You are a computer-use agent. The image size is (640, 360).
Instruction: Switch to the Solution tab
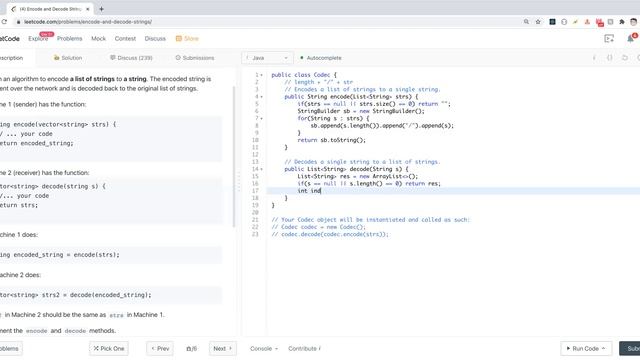(x=68, y=58)
